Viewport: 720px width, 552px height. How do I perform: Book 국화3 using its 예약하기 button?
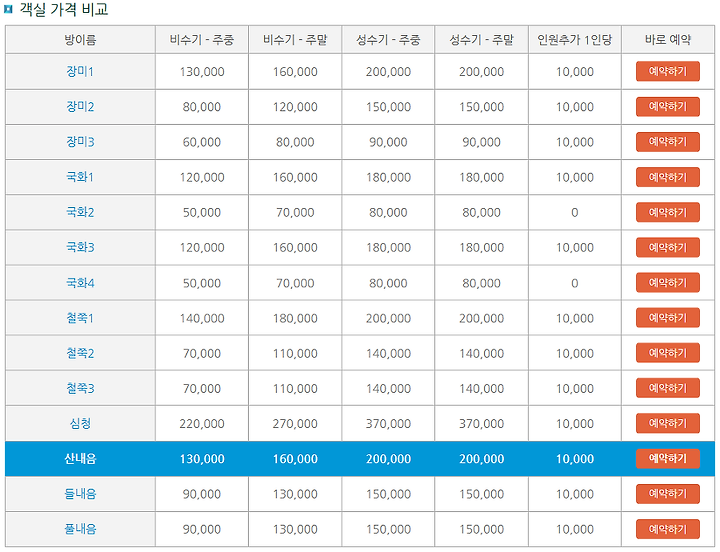[x=668, y=247]
